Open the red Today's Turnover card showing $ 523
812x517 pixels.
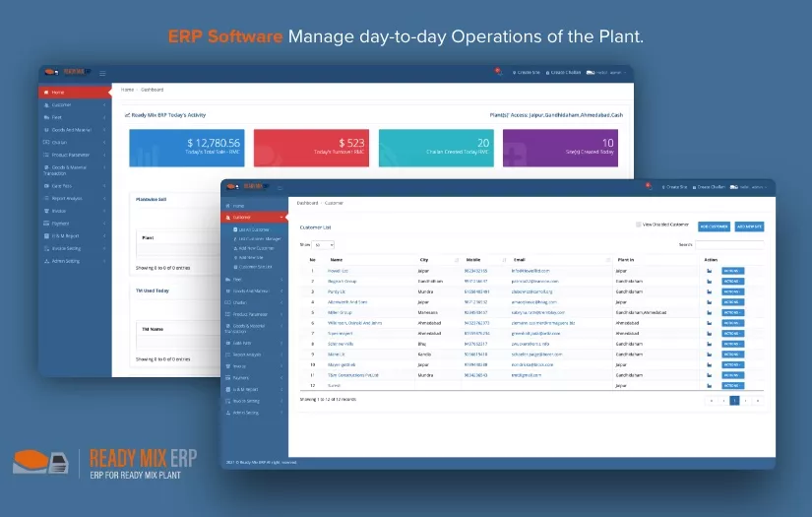point(311,148)
